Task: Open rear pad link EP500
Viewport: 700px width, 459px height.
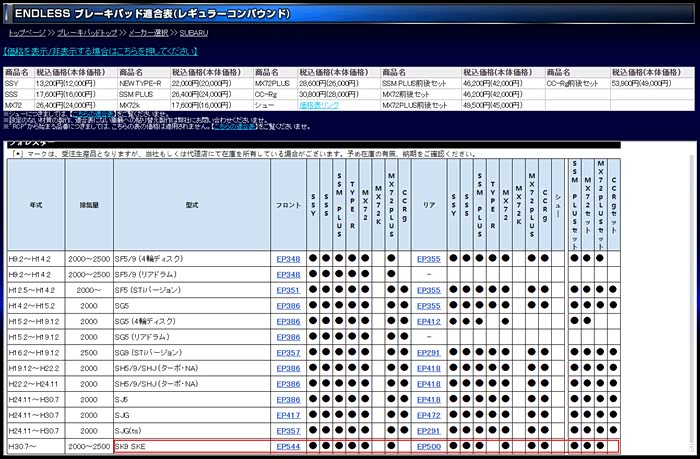Action: click(428, 446)
